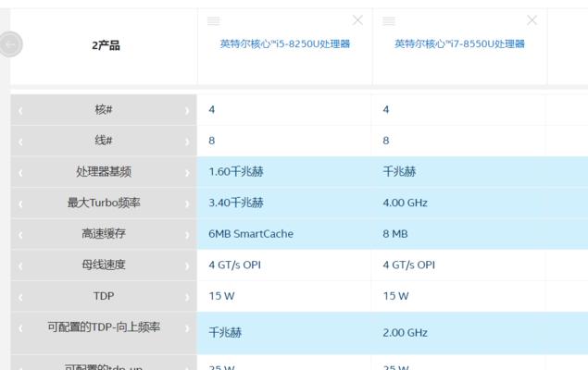Image resolution: width=588 pixels, height=370 pixels.
Task: Click left chevron on 高速缓存 row
Action: click(x=20, y=235)
